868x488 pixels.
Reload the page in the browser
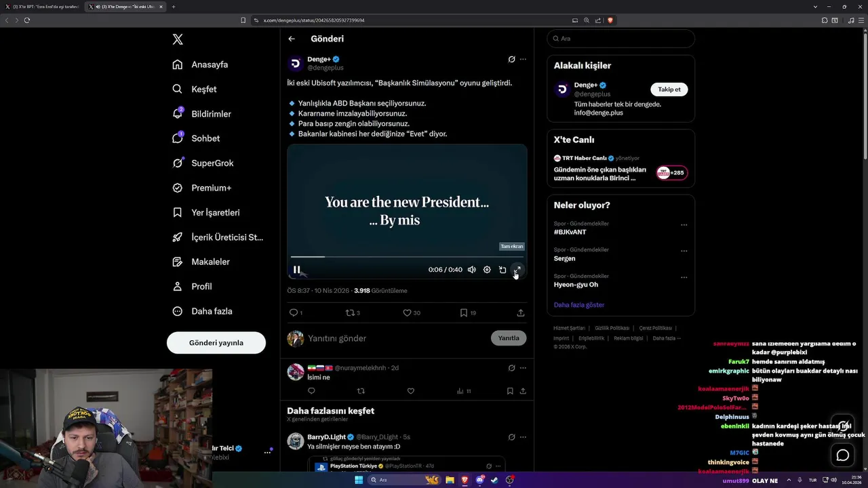27,20
